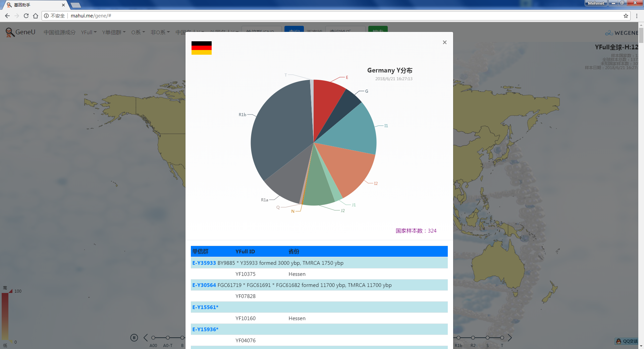Open the E-Y30564 haplogroup link
The image size is (644, 349).
pos(204,285)
